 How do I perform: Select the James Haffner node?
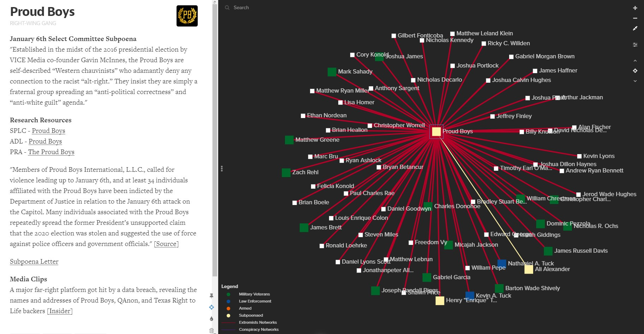(535, 71)
